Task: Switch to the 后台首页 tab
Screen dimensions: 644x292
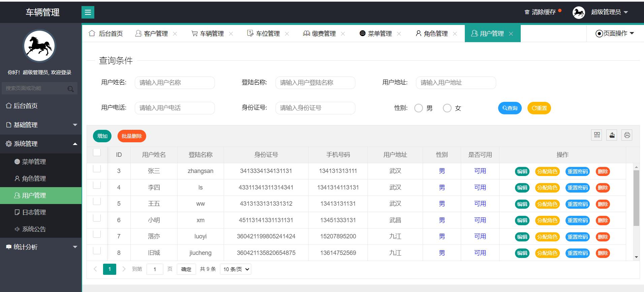Action: 106,33
